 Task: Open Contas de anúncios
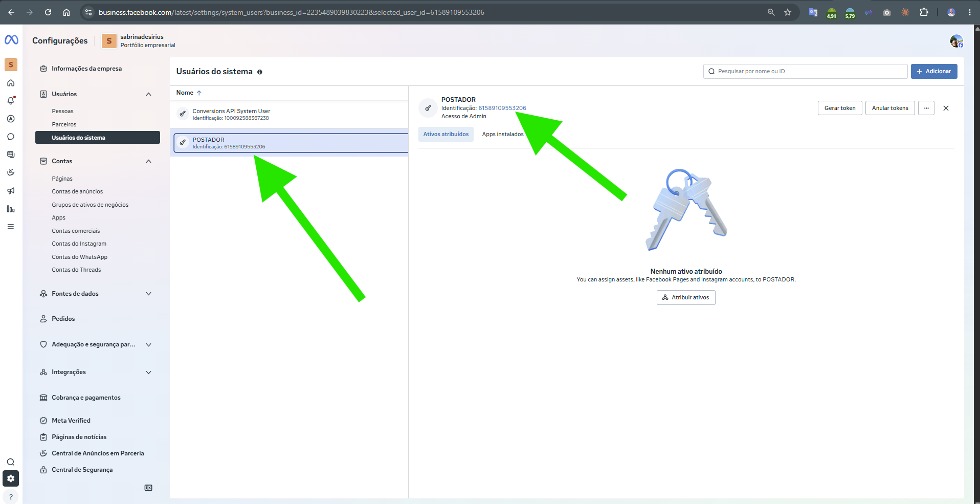tap(77, 191)
